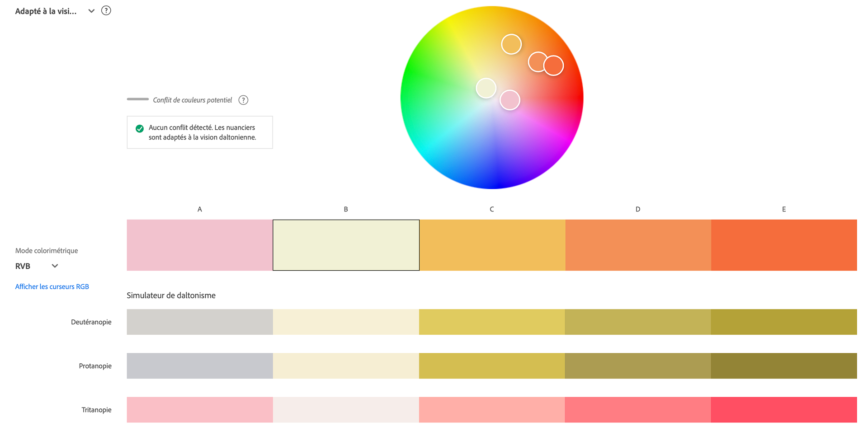Click the cream handle near wheel center
The height and width of the screenshot is (436, 868).
click(x=486, y=88)
